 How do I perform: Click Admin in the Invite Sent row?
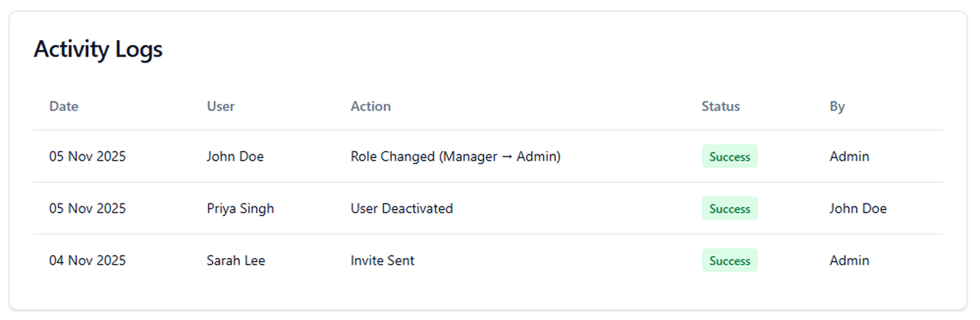coord(849,260)
